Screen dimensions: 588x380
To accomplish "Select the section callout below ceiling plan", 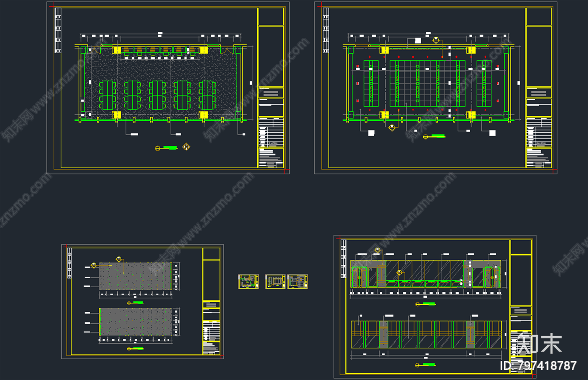I will tap(392, 128).
